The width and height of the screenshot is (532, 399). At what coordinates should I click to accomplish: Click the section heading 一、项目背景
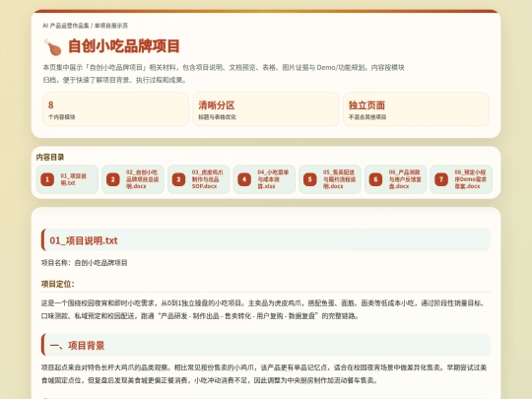(x=266, y=345)
